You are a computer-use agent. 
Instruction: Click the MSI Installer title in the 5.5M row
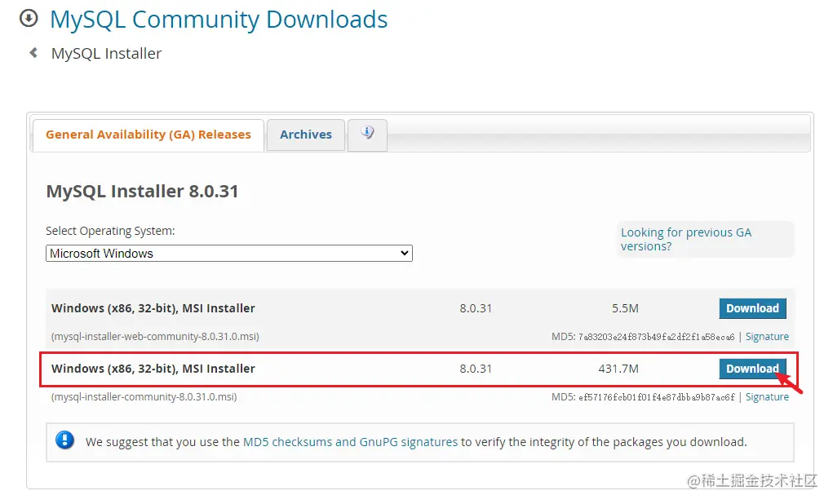[x=153, y=308]
